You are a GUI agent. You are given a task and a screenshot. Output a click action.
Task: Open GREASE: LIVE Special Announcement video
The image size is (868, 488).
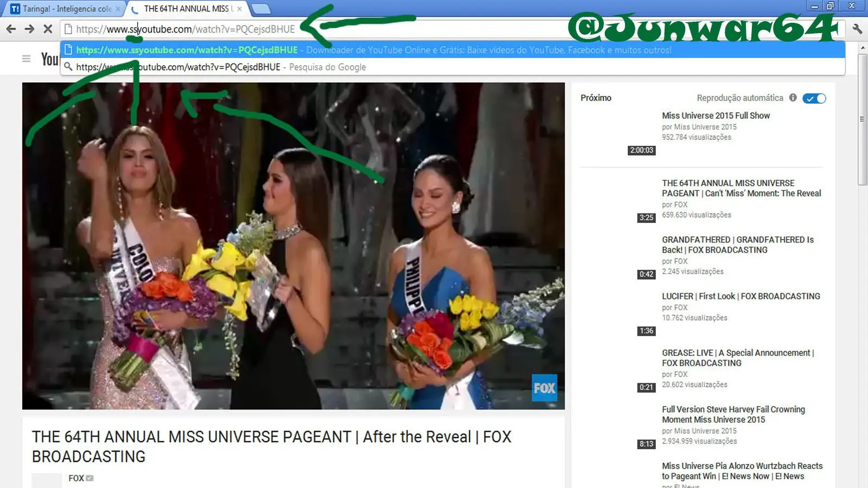[738, 358]
